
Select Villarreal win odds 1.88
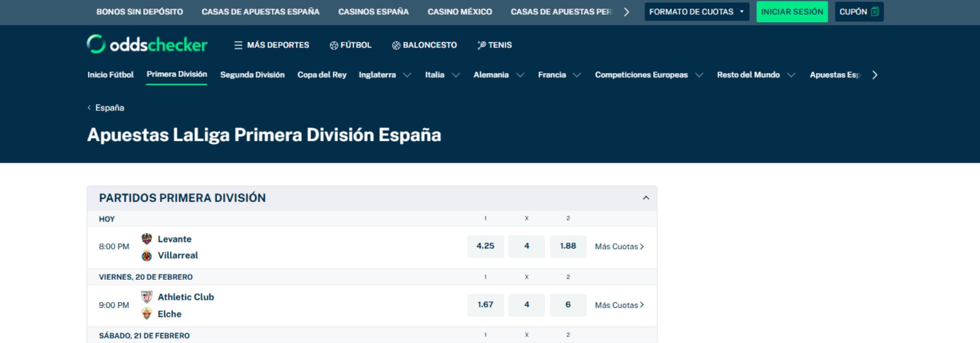click(x=568, y=246)
